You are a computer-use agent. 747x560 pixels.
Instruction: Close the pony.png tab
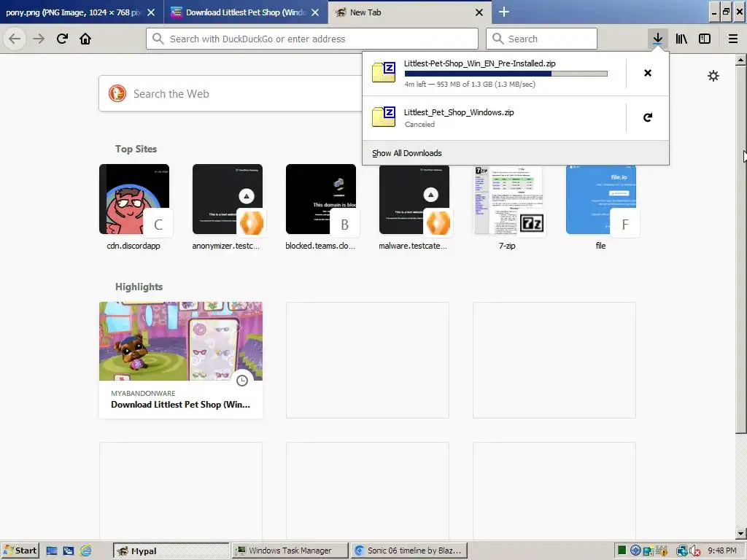coord(151,12)
